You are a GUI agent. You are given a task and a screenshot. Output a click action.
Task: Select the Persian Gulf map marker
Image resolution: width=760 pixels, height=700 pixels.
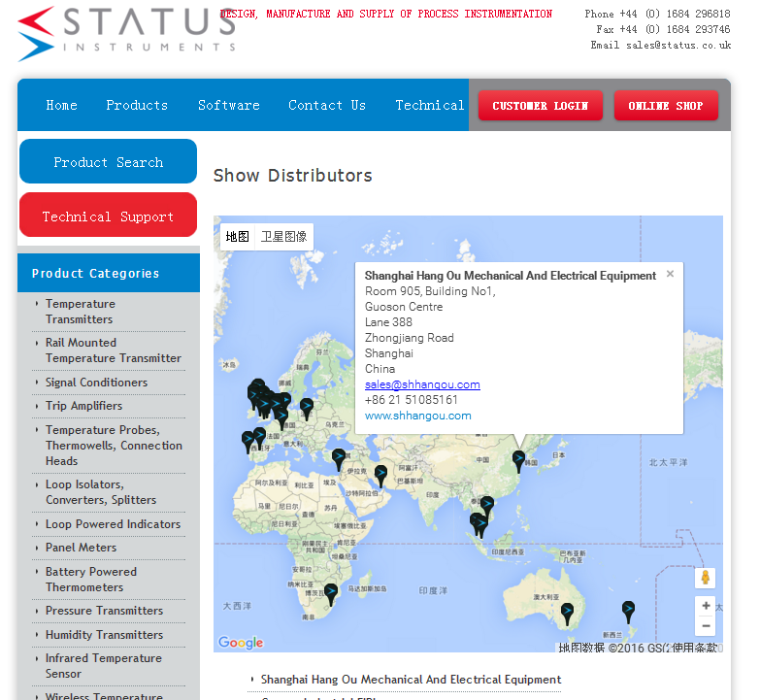[x=380, y=476]
